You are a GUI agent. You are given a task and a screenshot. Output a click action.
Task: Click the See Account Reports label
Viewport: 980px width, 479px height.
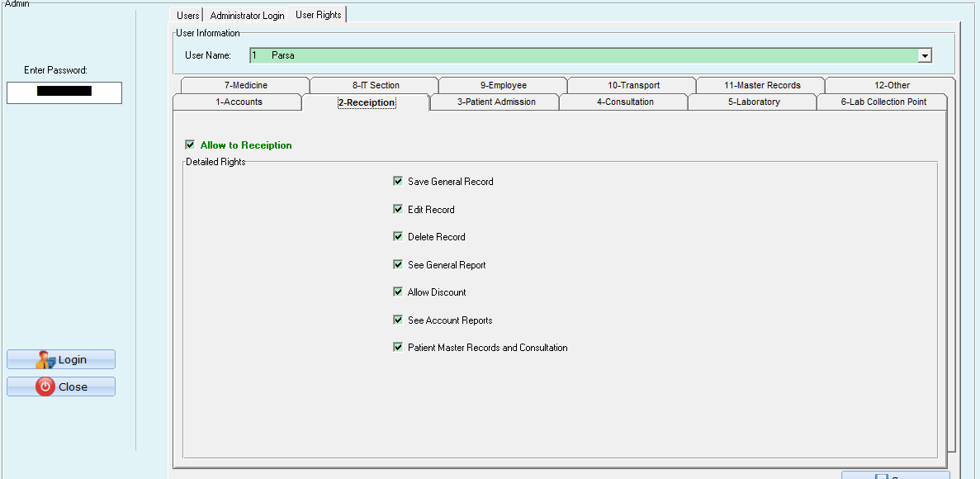point(450,320)
